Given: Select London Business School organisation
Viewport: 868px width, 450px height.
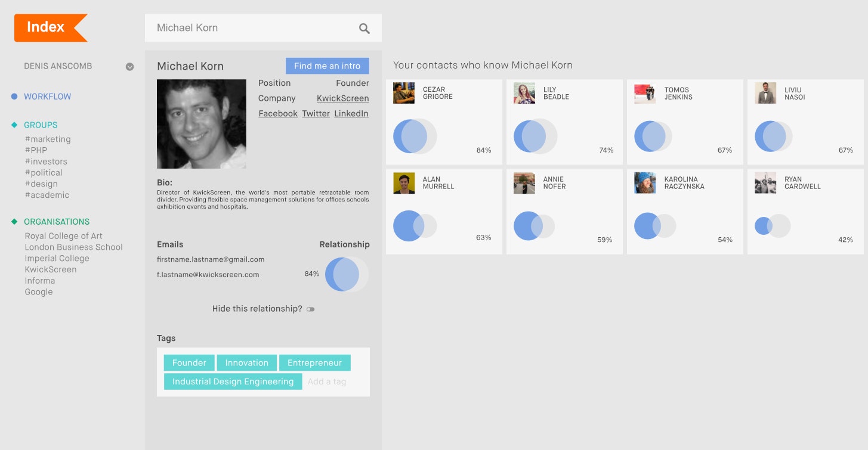Looking at the screenshot, I should (x=73, y=247).
